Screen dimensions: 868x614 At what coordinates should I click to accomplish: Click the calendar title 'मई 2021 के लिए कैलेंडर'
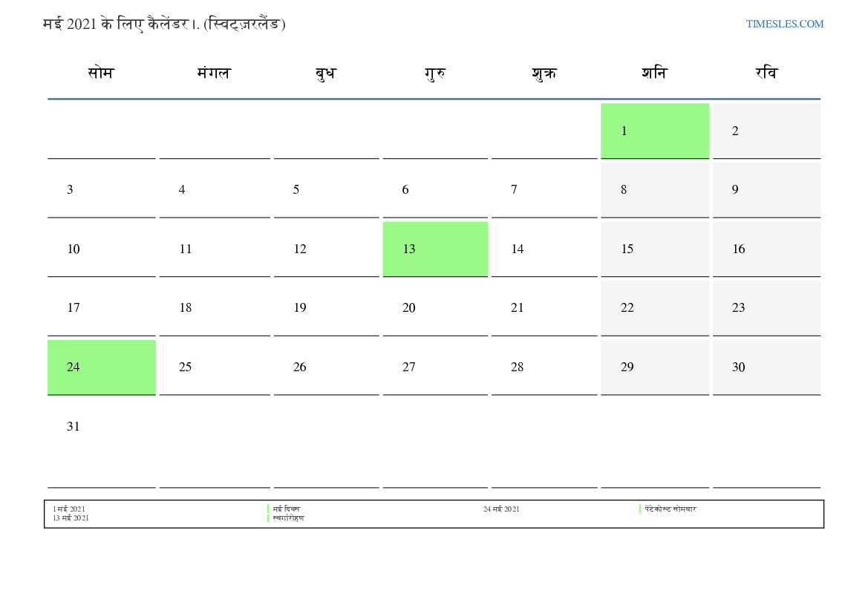(x=116, y=25)
